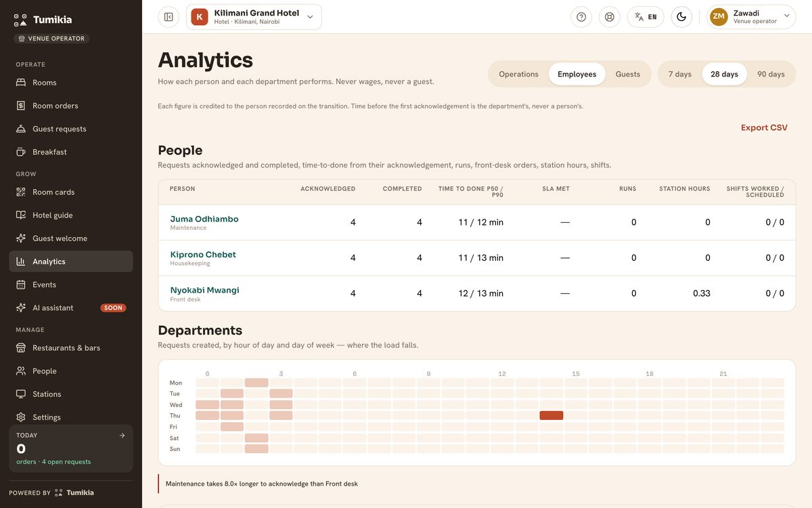Open Nyokabi Mwangi's profile

coord(204,290)
